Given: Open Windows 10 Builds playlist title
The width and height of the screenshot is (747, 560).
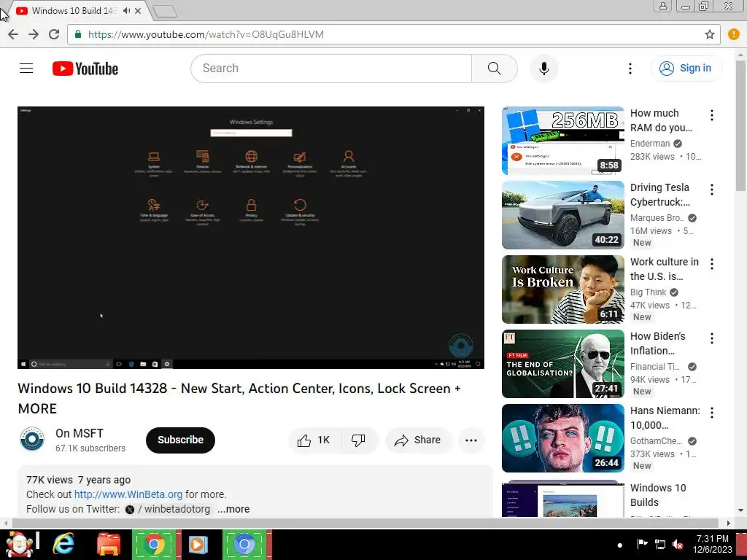Looking at the screenshot, I should click(658, 495).
